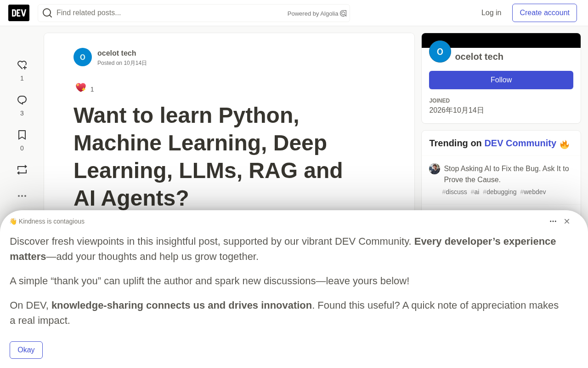Viewport: 588px width, 368px height.
Task: Jump to comments via speech bubble icon
Action: click(22, 100)
